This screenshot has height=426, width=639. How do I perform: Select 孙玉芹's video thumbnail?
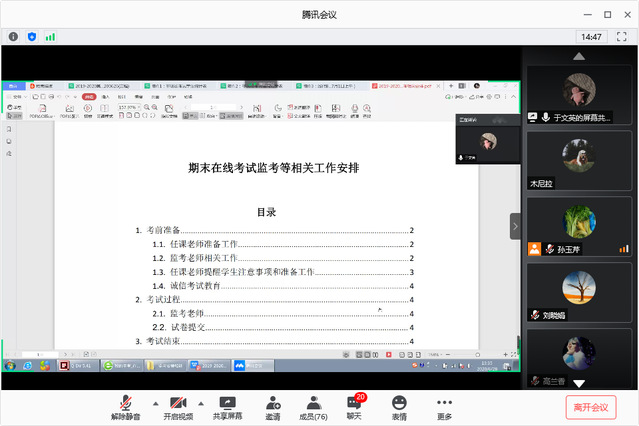(579, 226)
